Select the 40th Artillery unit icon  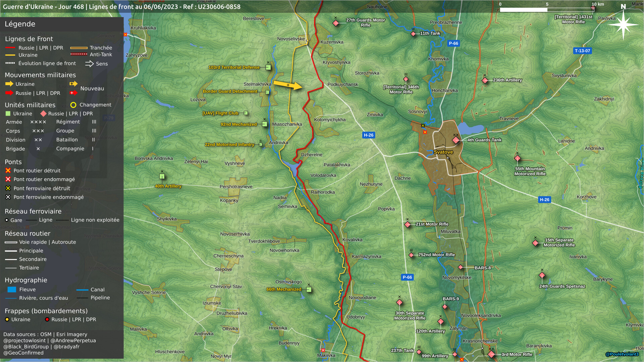pos(162,177)
